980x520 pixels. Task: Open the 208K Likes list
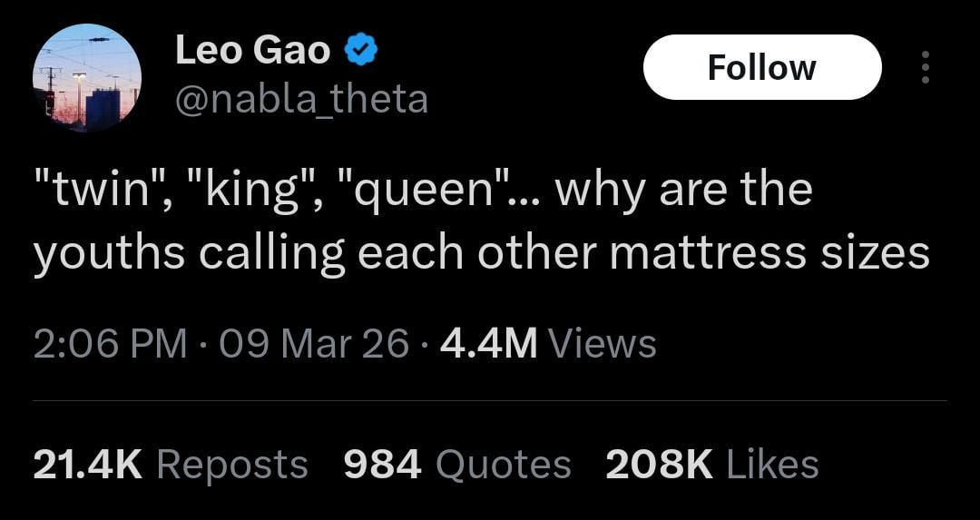tap(712, 465)
